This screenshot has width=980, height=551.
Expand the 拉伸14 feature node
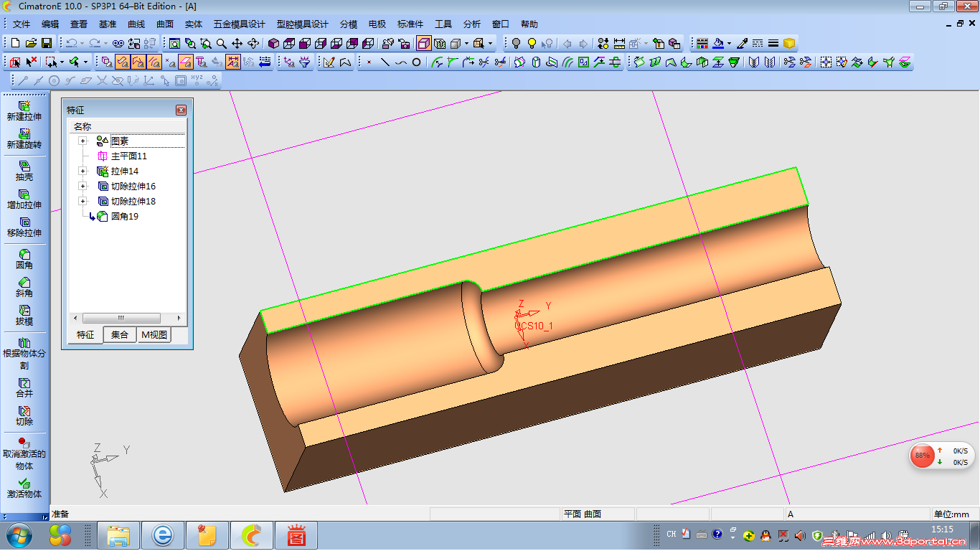pyautogui.click(x=83, y=171)
